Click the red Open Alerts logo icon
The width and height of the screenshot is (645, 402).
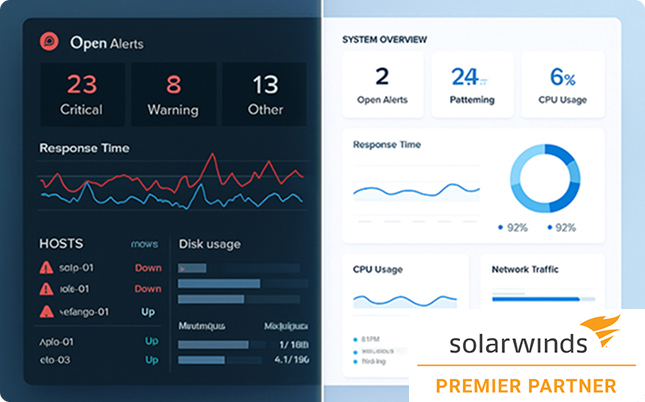click(x=49, y=42)
